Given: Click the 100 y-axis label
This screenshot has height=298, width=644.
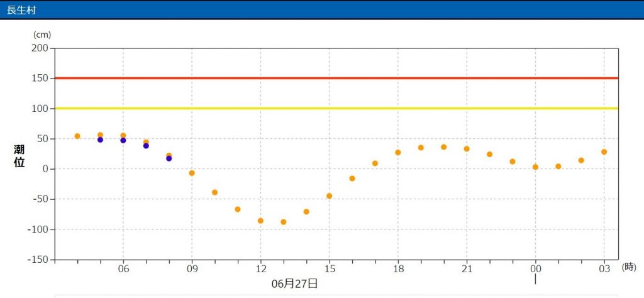Looking at the screenshot, I should point(40,109).
